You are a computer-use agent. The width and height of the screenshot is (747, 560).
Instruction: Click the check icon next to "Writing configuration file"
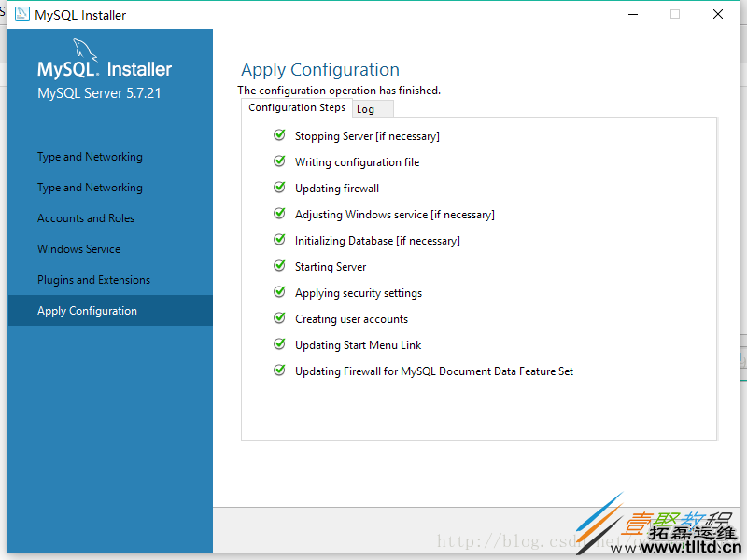(279, 161)
